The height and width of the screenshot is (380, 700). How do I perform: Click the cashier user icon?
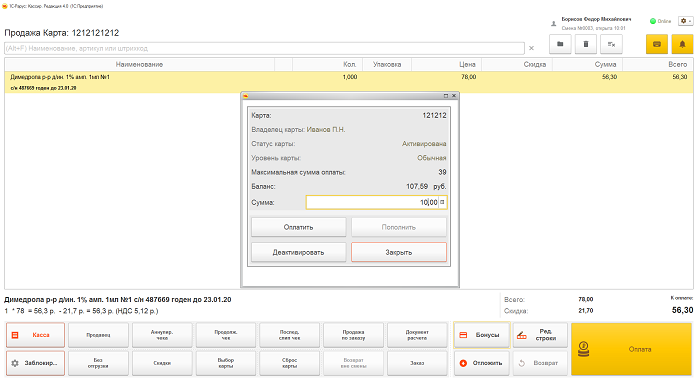coord(554,24)
